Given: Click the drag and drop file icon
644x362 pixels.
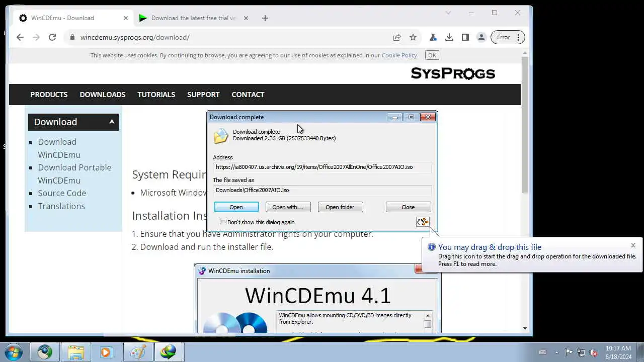Looking at the screenshot, I should click(423, 222).
